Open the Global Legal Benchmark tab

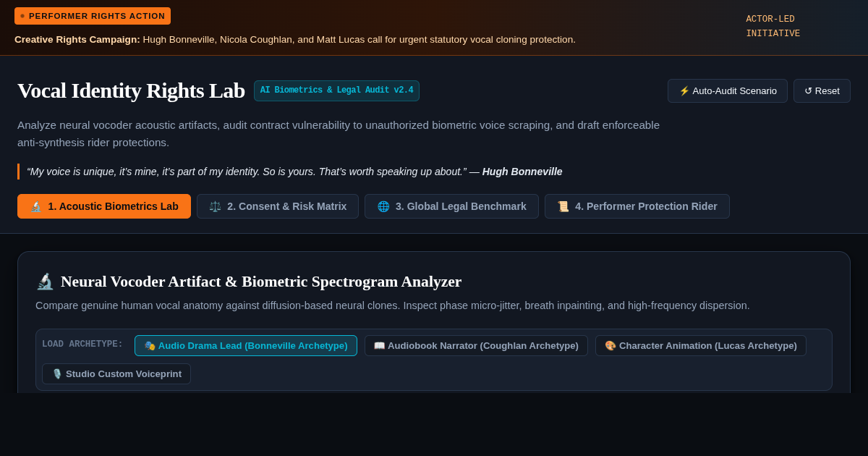pyautogui.click(x=451, y=206)
